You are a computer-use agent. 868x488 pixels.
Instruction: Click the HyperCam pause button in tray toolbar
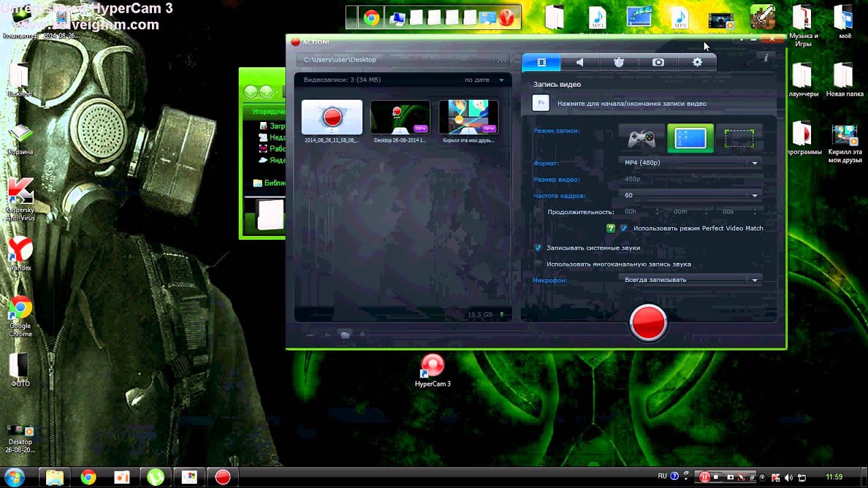pyautogui.click(x=704, y=477)
